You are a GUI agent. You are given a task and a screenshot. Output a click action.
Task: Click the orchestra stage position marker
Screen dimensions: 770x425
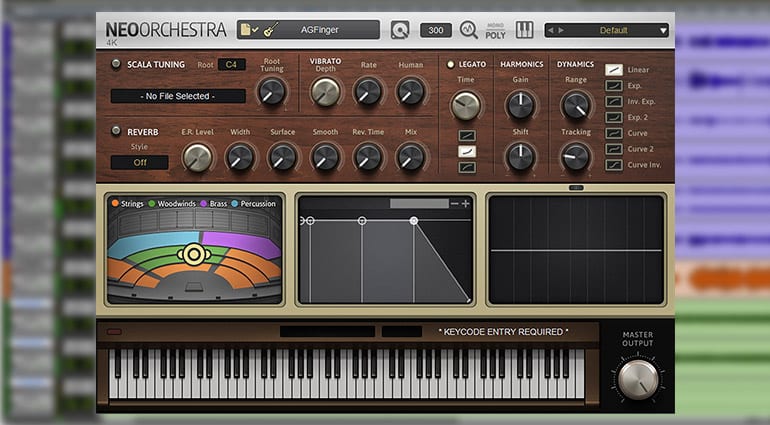(194, 254)
